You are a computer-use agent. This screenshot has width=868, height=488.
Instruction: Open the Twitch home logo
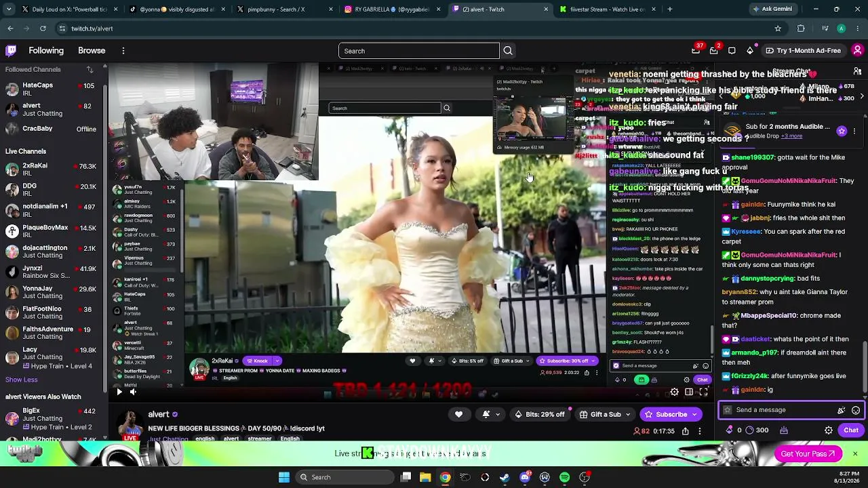coord(12,50)
